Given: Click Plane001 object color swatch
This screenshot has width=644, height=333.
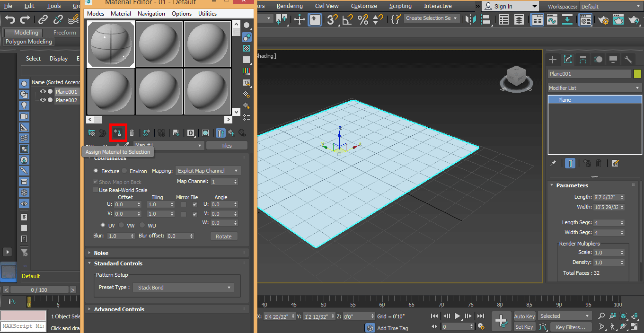Looking at the screenshot, I should tap(637, 74).
